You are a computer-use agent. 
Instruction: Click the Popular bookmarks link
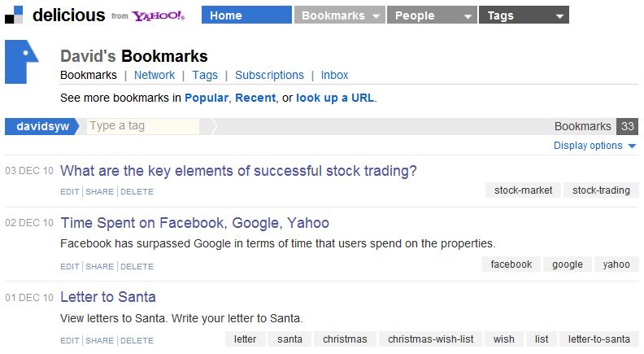point(207,98)
